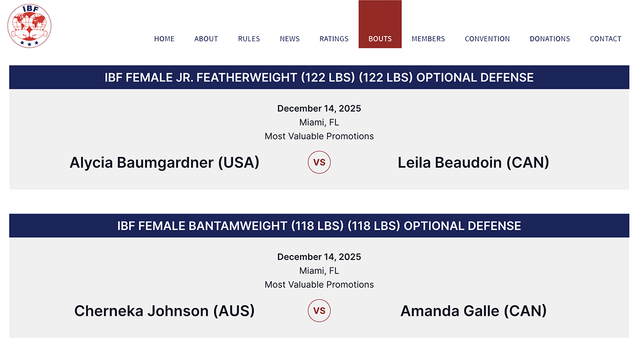Open the ABOUT menu item

[206, 38]
